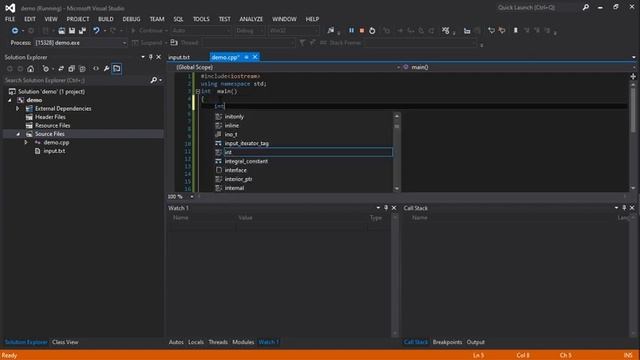
Task: Toggle Preview Selected Items icon
Action: coord(117,69)
